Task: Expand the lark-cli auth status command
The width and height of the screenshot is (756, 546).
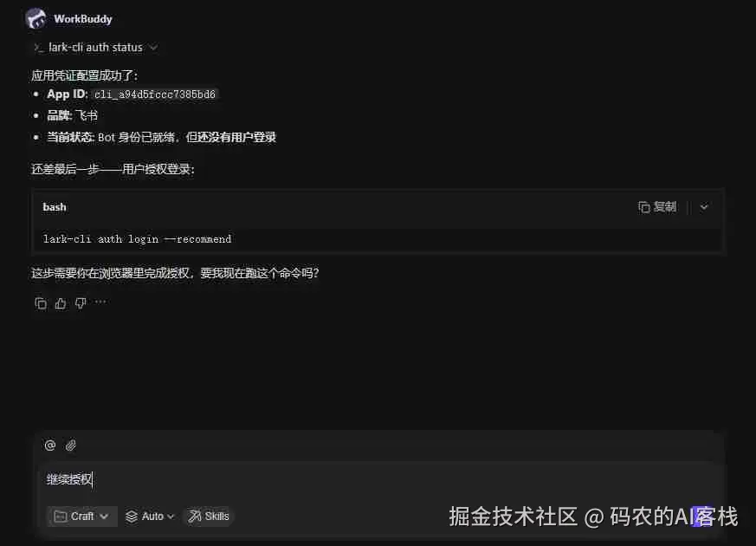Action: 153,48
